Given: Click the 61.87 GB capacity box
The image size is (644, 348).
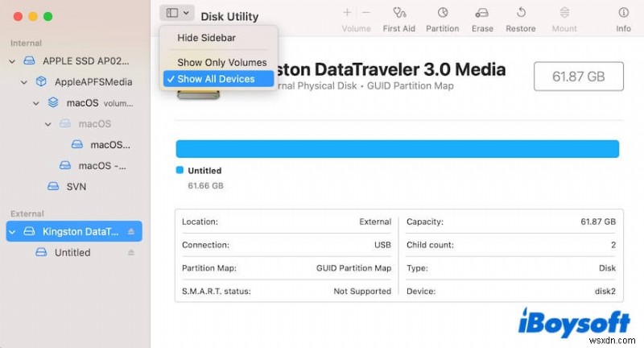Looking at the screenshot, I should 578,77.
